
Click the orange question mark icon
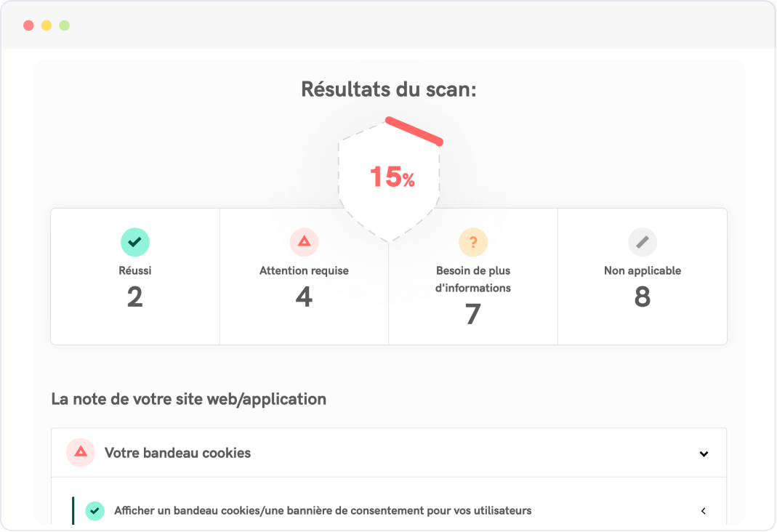click(x=473, y=242)
